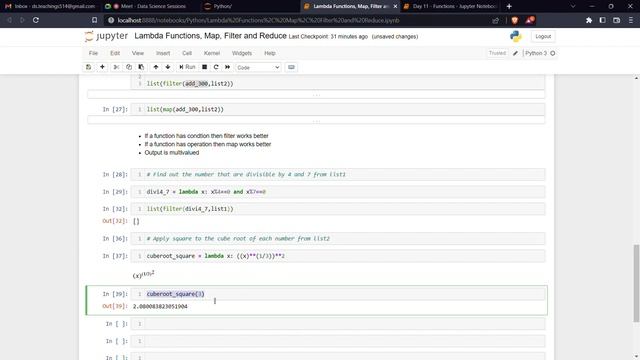The width and height of the screenshot is (640, 360).
Task: Reload the page
Action: (x=36, y=20)
